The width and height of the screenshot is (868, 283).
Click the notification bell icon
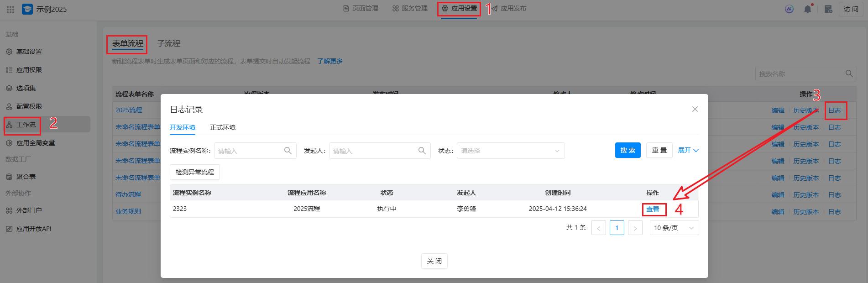(807, 9)
